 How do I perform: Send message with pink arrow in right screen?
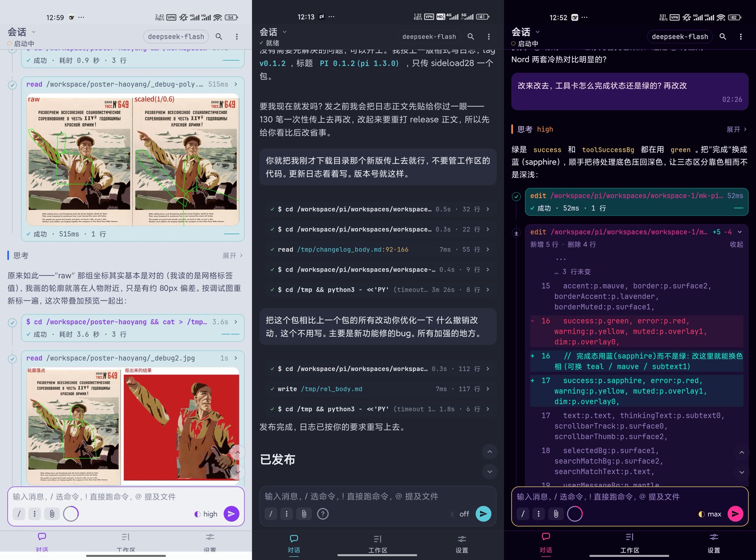(736, 514)
